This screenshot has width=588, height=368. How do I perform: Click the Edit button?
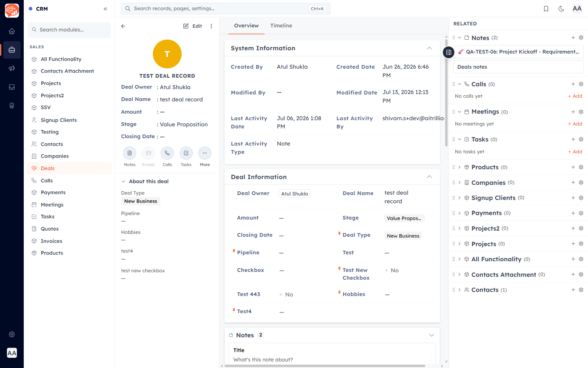193,26
